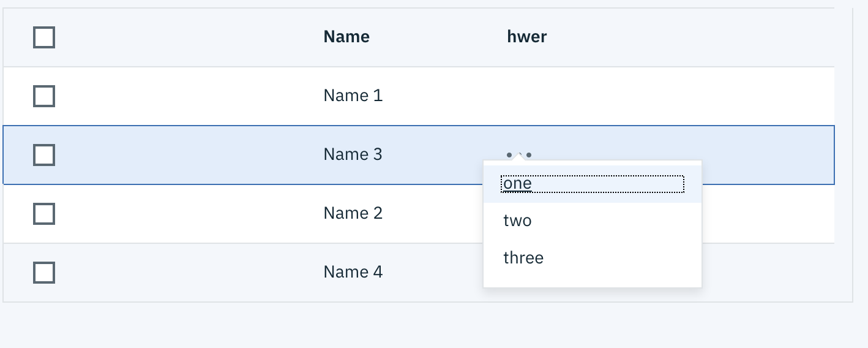Click the Name column header
868x348 pixels.
coord(346,37)
